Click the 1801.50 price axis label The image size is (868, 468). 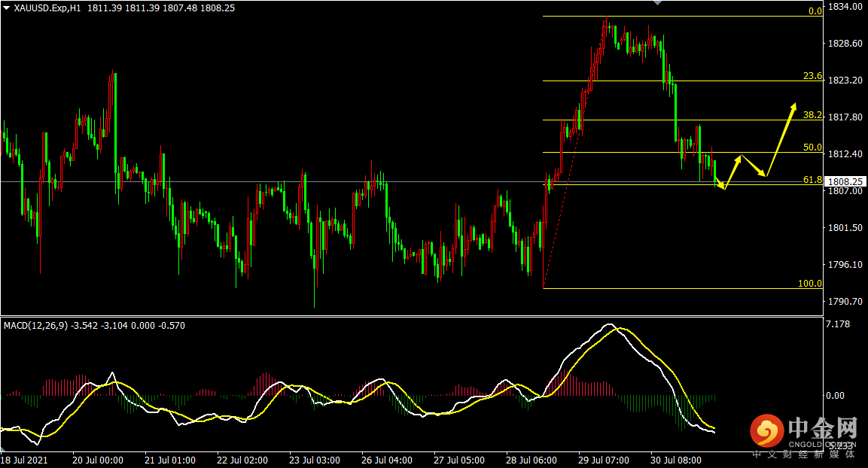coord(845,227)
